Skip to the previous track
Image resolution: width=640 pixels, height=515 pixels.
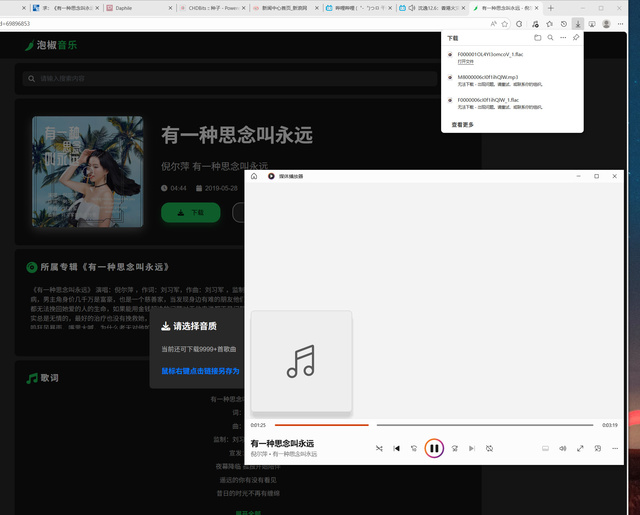(x=397, y=449)
